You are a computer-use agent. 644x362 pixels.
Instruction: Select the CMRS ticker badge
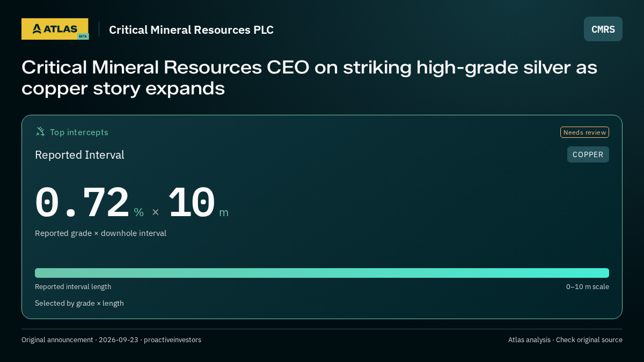pyautogui.click(x=603, y=29)
